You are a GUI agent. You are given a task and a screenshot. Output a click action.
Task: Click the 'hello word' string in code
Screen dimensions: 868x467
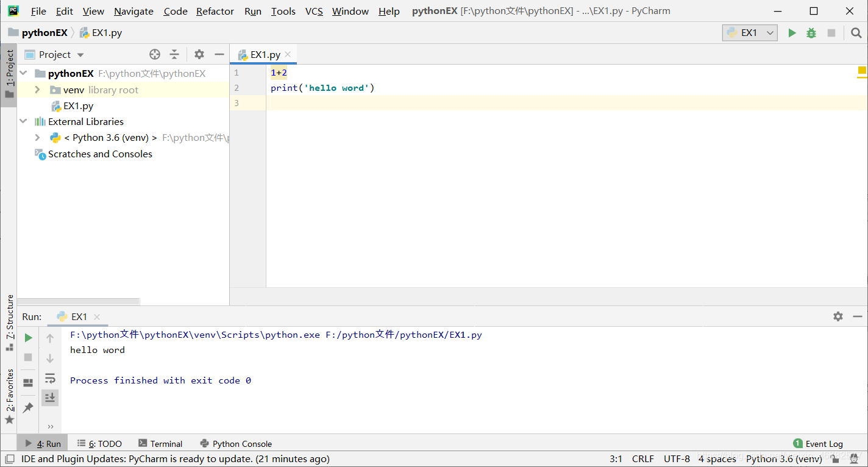tap(337, 88)
